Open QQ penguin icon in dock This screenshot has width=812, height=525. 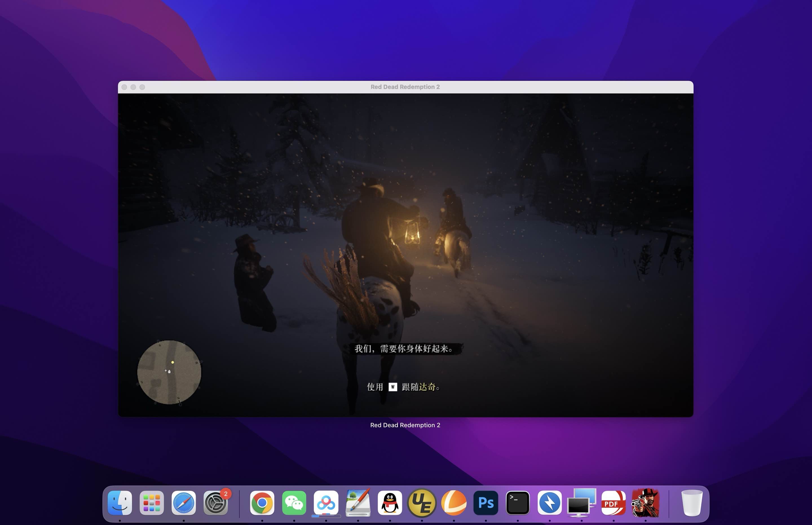pos(390,503)
